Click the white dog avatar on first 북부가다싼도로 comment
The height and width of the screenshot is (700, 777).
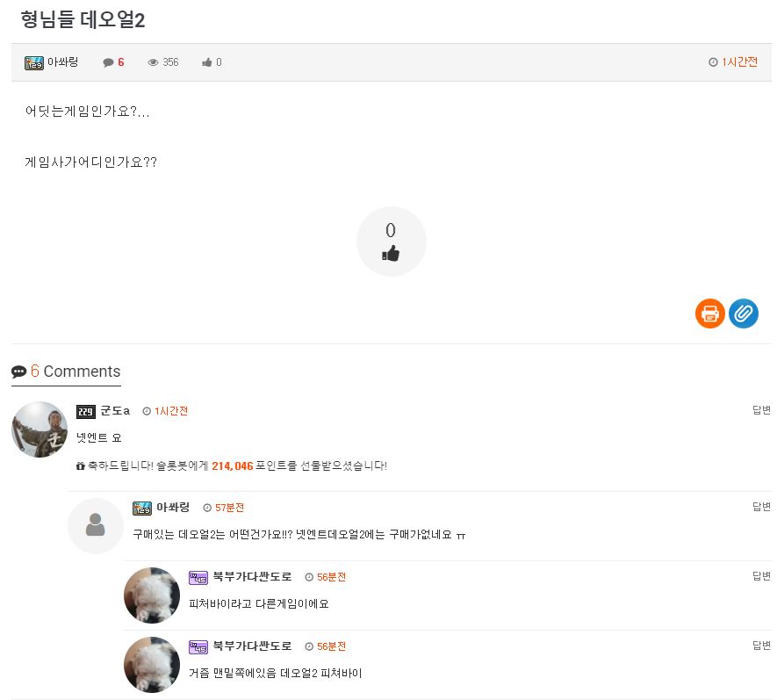click(x=152, y=595)
